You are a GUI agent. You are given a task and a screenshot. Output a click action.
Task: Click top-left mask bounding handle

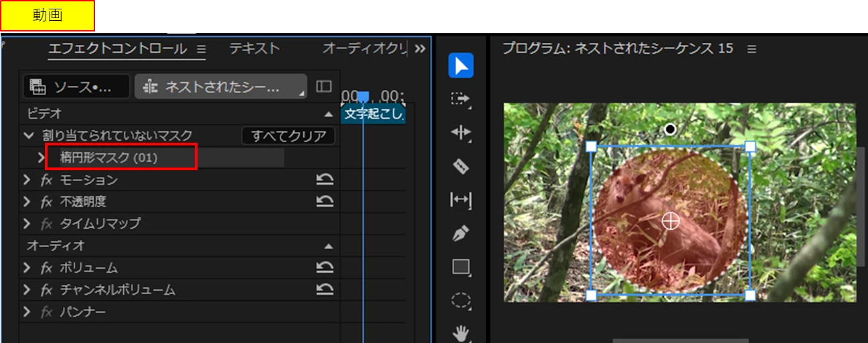tap(591, 147)
